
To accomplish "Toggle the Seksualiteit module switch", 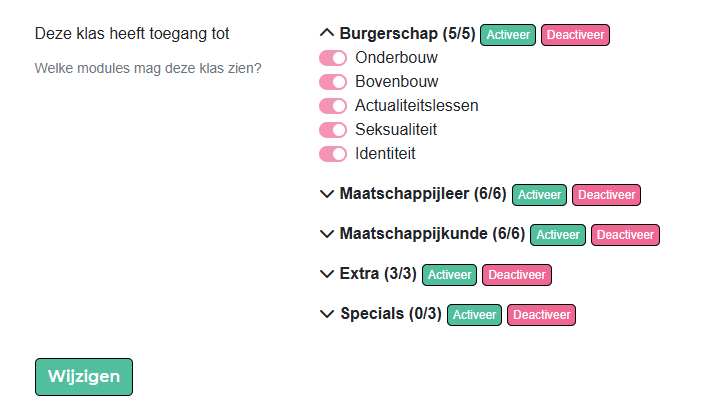I will [333, 130].
